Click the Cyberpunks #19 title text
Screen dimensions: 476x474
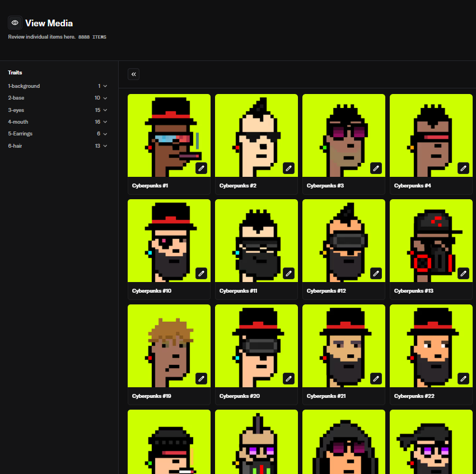pyautogui.click(x=152, y=396)
